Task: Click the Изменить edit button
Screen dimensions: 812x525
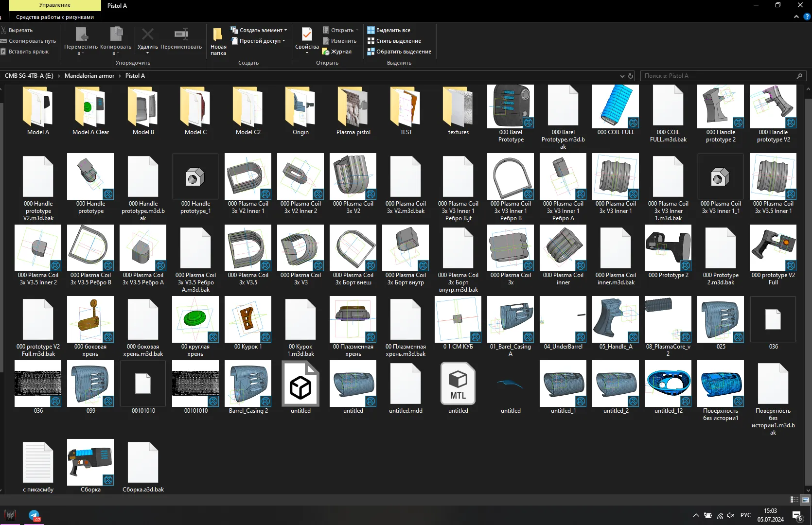Action: [339, 41]
